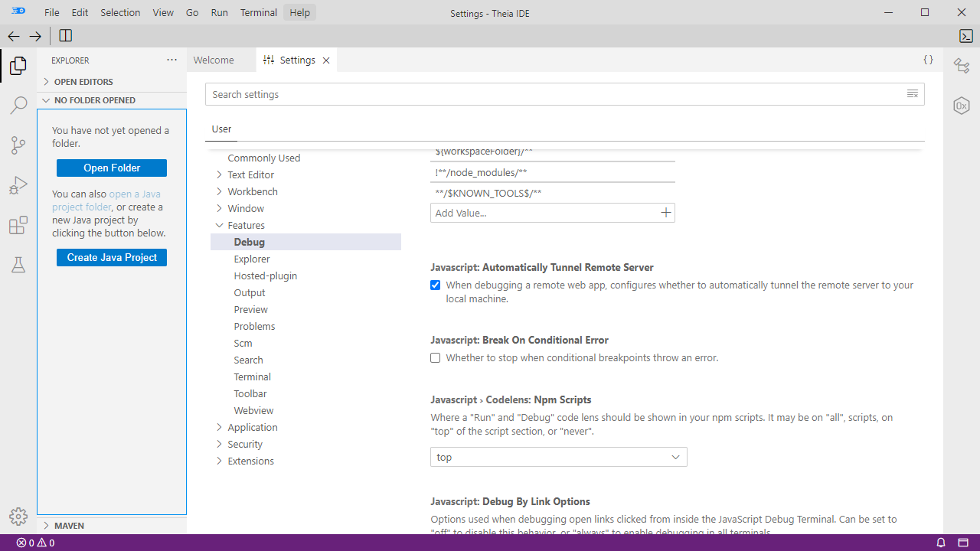Click the errors and warnings status indicator
The image size is (980, 551).
pos(35,543)
